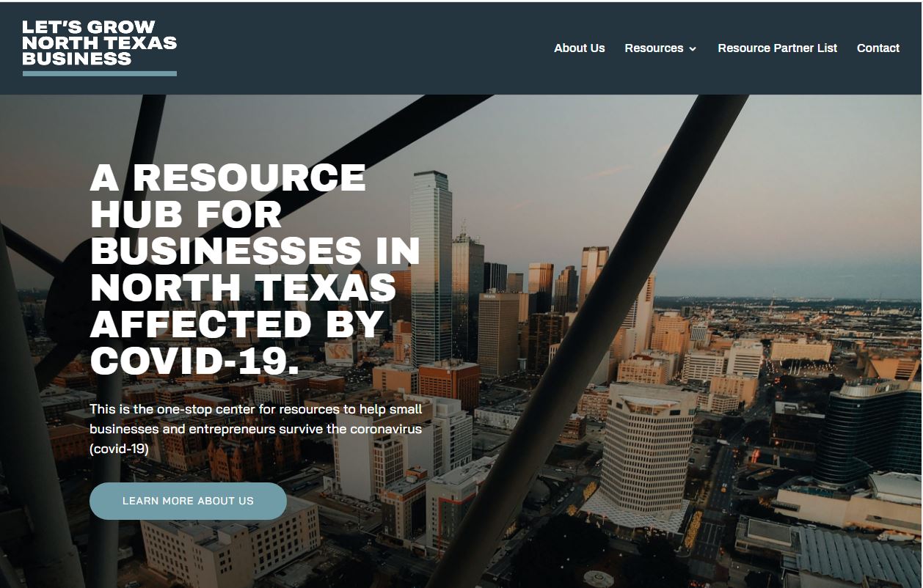The width and height of the screenshot is (923, 588).
Task: Expand the Resources dropdown chevron
Action: [693, 49]
